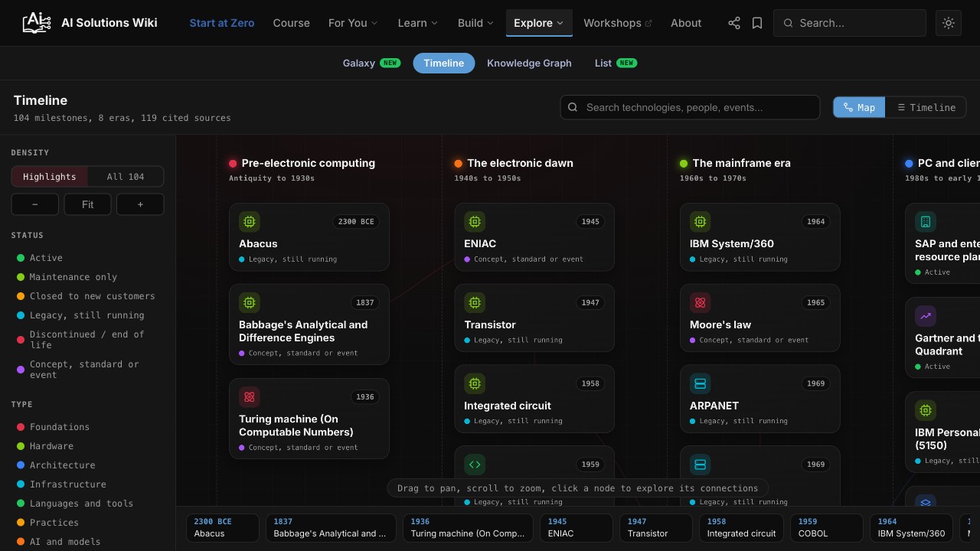The image size is (980, 551).
Task: Toggle Closed to new customers filter
Action: (x=86, y=296)
